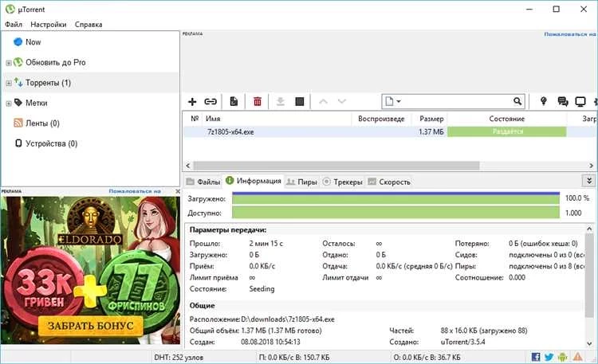The height and width of the screenshot is (364, 598).
Task: Click Пожаловаться на link in top ad
Action: tap(570, 34)
